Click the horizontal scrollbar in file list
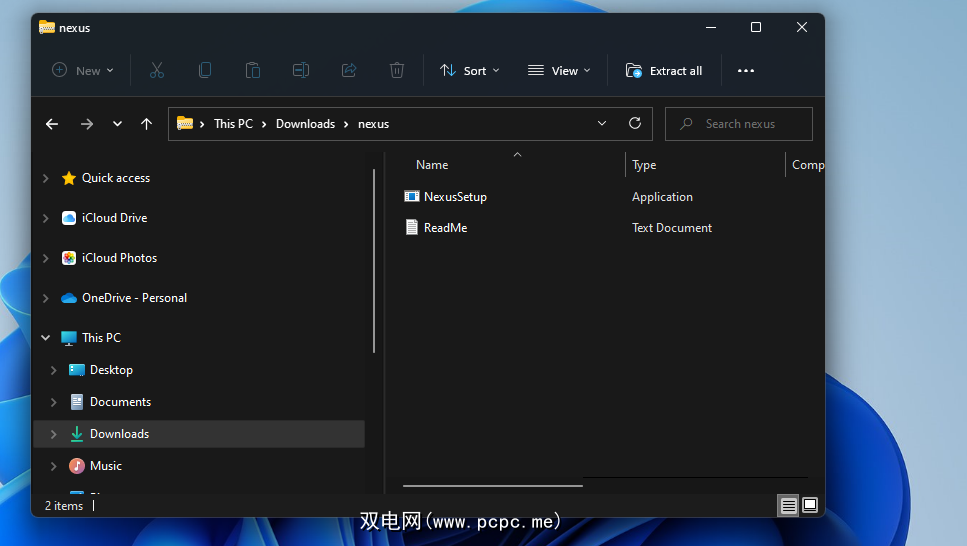 coord(492,486)
